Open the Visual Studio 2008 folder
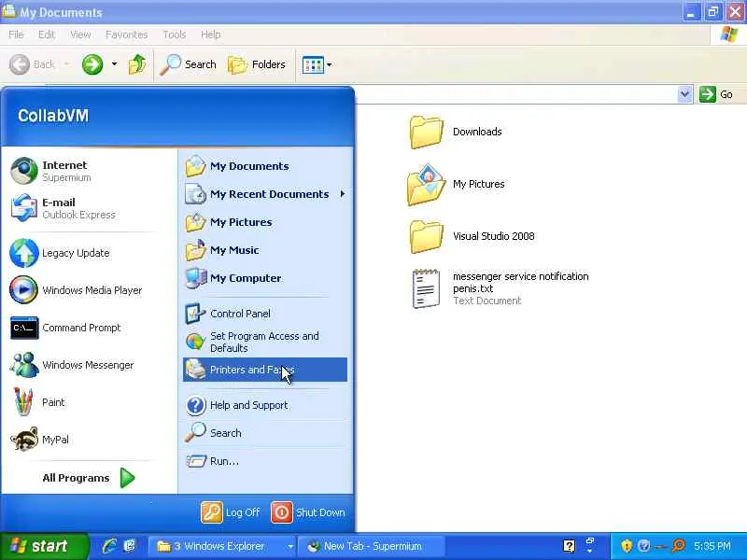This screenshot has width=747, height=560. coord(472,236)
